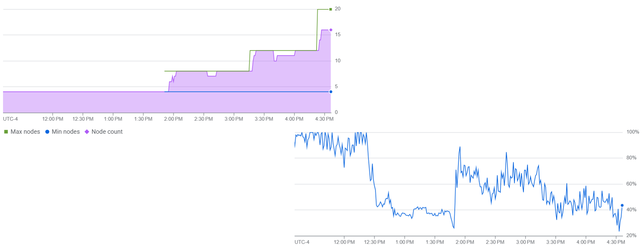Viewport: 644px width, 248px height.
Task: Click 12:30 PM on the percentage chart axis
Action: [374, 242]
